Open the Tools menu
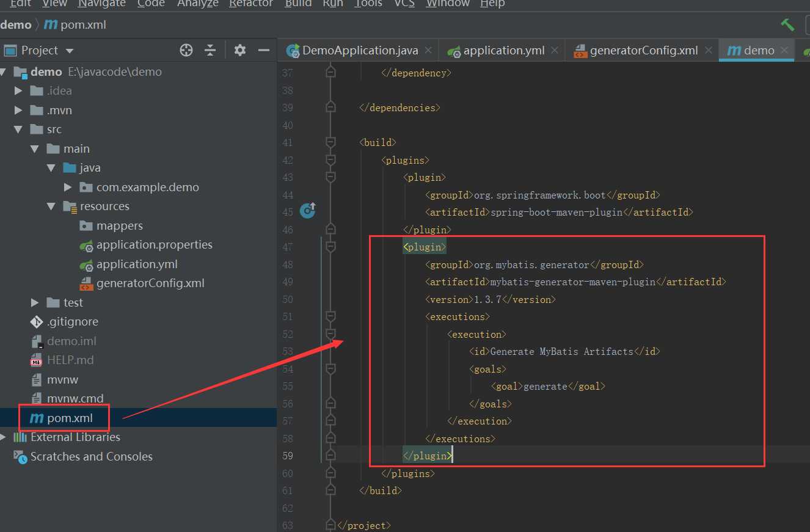 pyautogui.click(x=368, y=4)
